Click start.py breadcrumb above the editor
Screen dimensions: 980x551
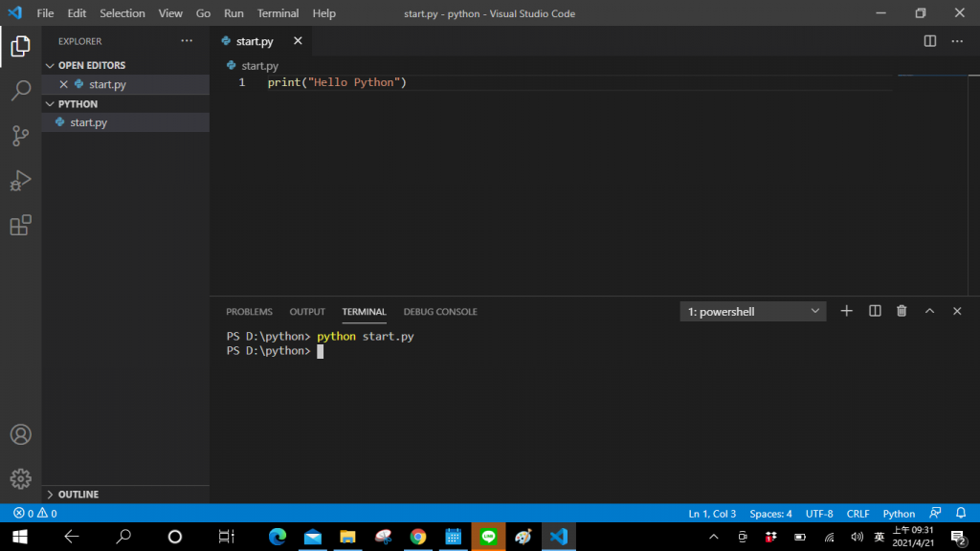[x=260, y=66]
